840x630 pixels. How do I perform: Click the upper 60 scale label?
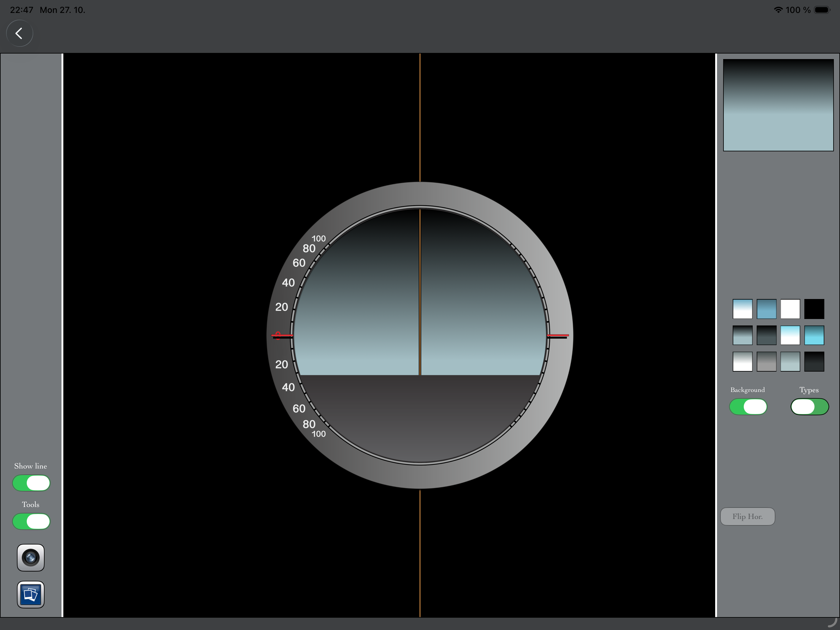click(x=299, y=263)
